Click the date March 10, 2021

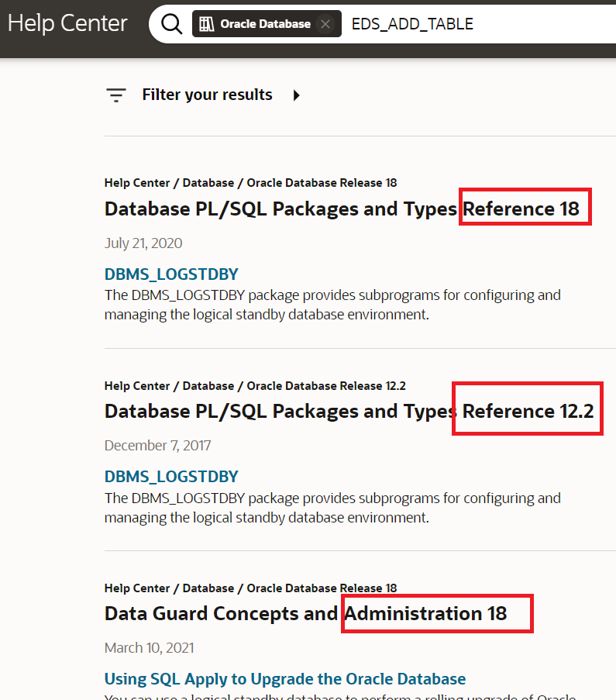point(149,647)
